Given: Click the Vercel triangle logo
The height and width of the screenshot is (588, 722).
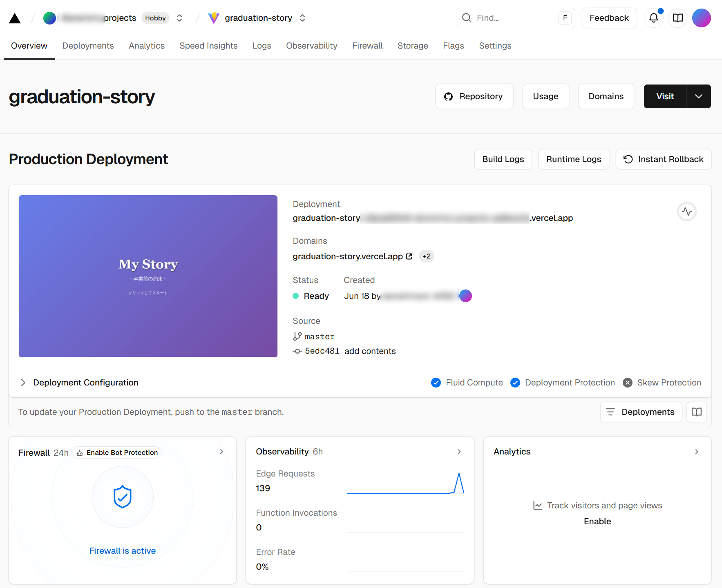Looking at the screenshot, I should [15, 18].
